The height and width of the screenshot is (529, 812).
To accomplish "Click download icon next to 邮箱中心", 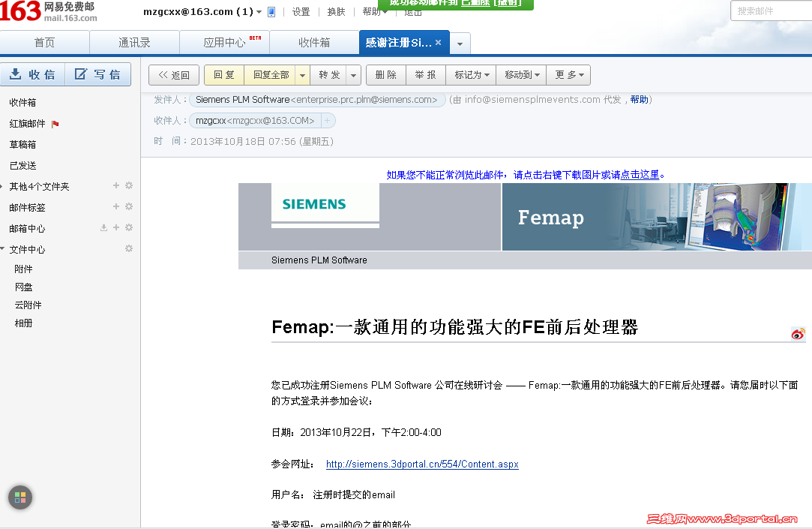I will tap(103, 227).
